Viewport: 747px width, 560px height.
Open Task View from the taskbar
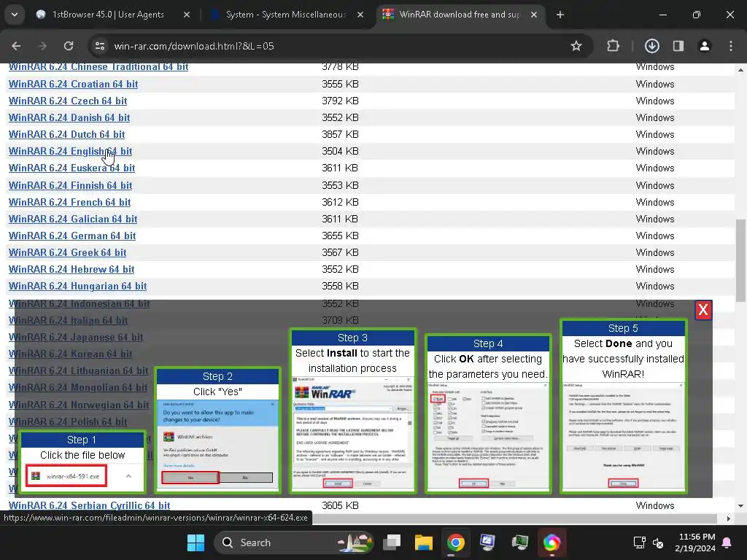(x=392, y=542)
